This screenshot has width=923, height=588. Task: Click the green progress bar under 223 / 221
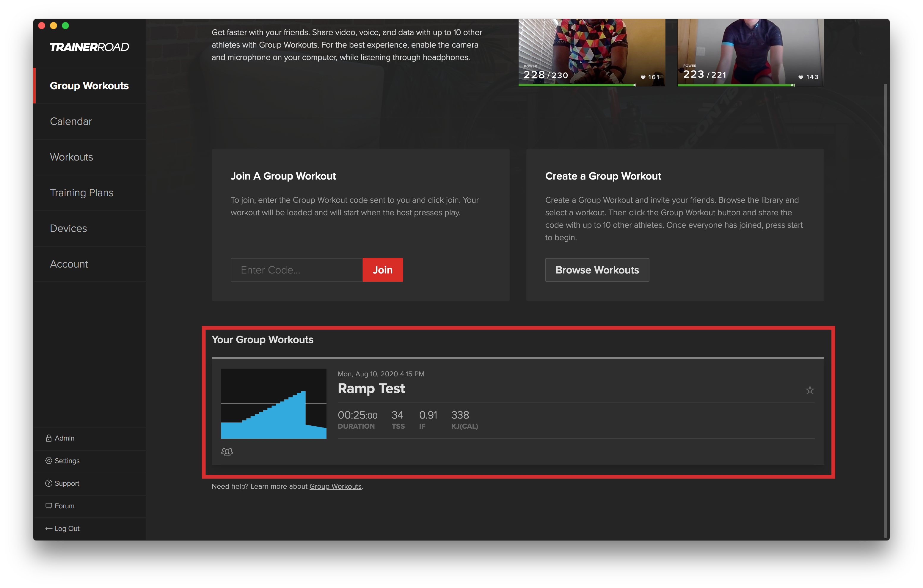[736, 85]
